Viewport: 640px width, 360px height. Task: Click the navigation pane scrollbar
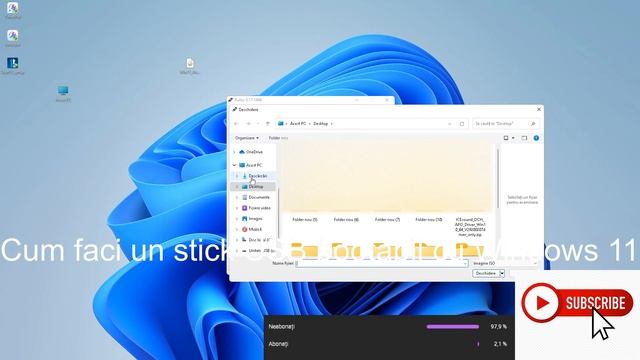coord(279,212)
